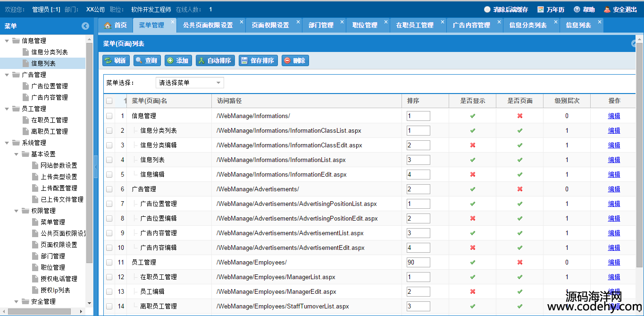
Task: Collapse the 权限管理 folder in sidebar
Action: pos(16,211)
